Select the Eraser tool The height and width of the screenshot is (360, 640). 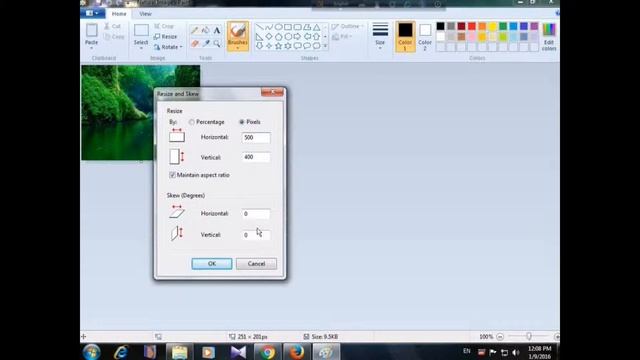195,43
